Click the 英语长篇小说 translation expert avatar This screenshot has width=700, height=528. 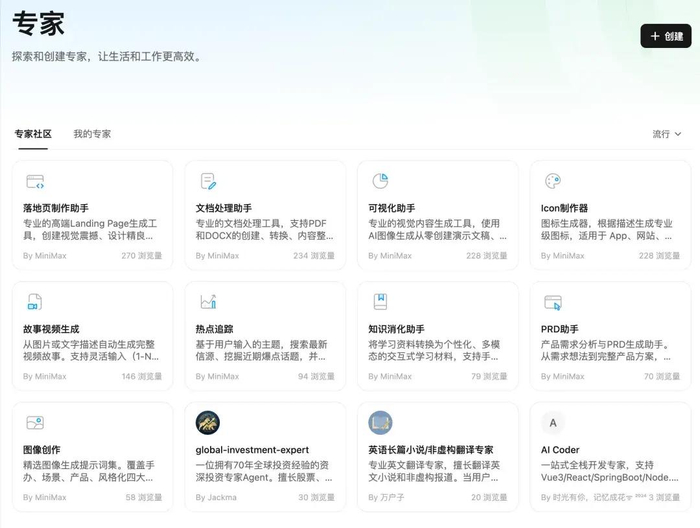click(x=380, y=423)
